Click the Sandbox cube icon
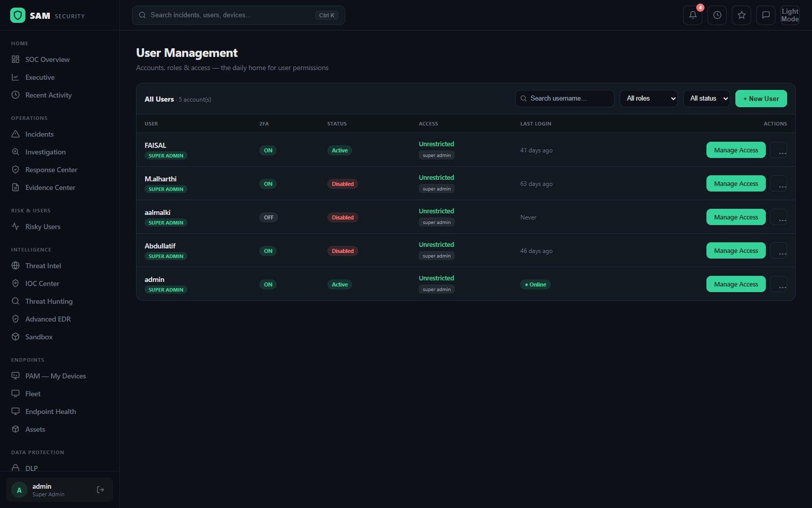 tap(15, 337)
